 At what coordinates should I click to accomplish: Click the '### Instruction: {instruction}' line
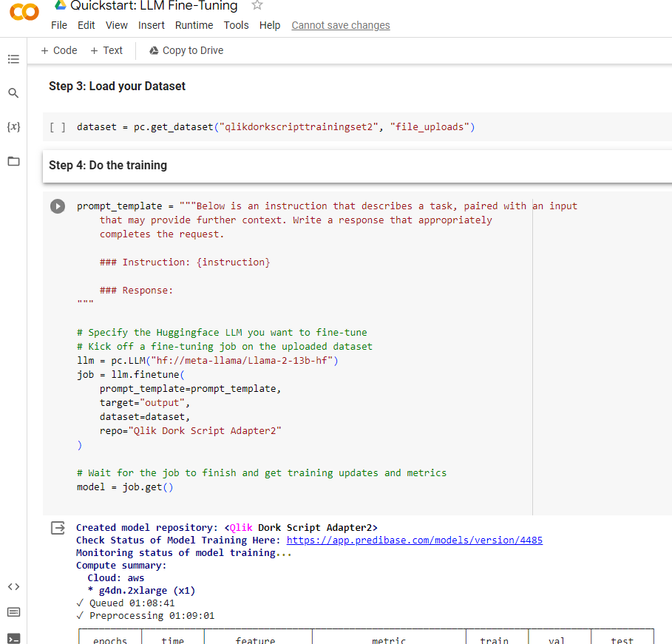pos(185,262)
